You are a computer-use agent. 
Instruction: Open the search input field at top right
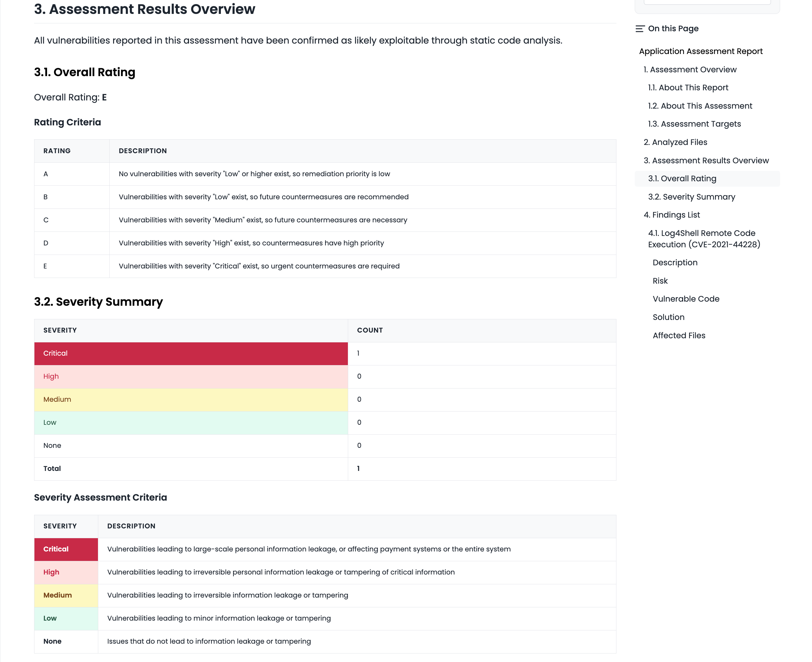click(x=706, y=2)
